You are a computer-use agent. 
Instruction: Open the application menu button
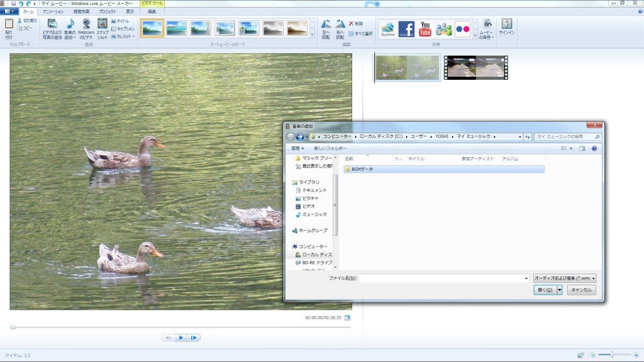pos(9,11)
